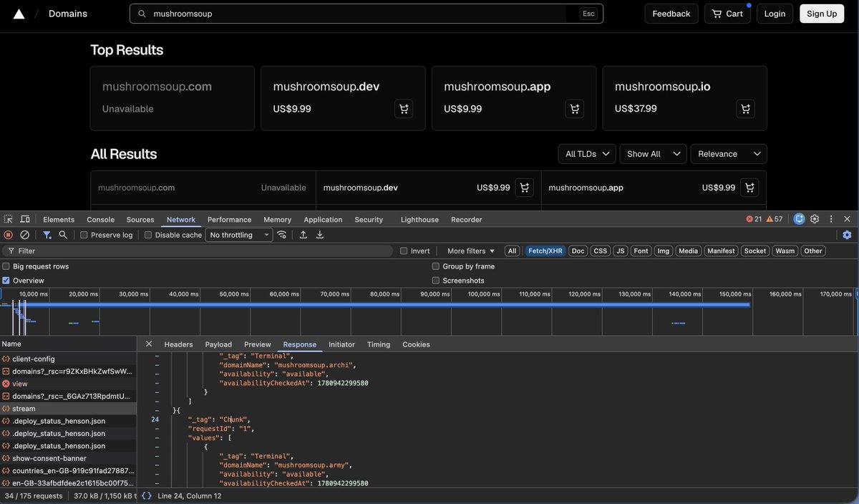Click the export HAR download icon

point(320,235)
